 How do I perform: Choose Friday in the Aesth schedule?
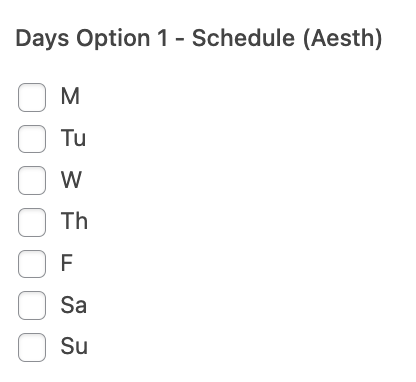(x=32, y=264)
